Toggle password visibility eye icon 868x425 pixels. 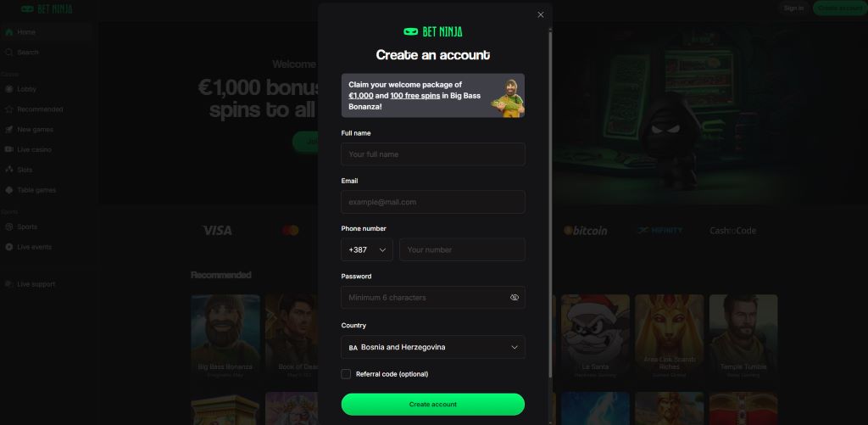pyautogui.click(x=515, y=298)
